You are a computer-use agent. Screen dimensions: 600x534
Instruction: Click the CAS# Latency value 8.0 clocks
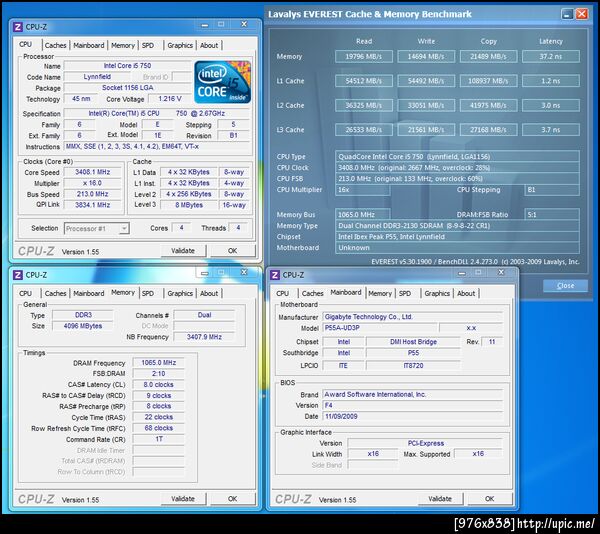coord(158,384)
